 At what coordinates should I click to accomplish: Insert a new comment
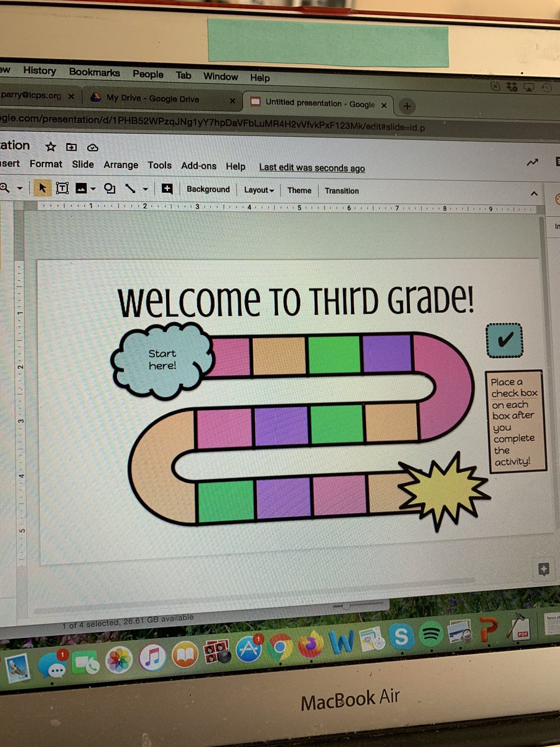(167, 188)
